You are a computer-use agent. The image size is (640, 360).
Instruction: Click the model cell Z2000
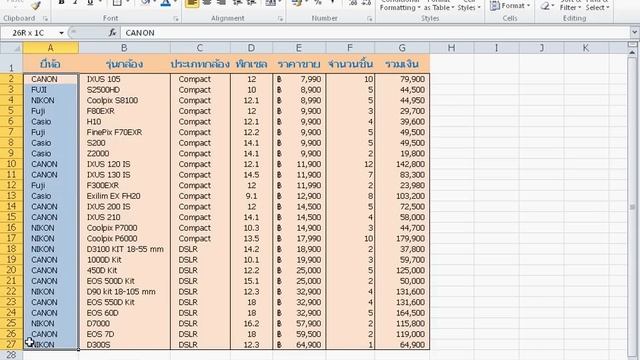coord(124,153)
